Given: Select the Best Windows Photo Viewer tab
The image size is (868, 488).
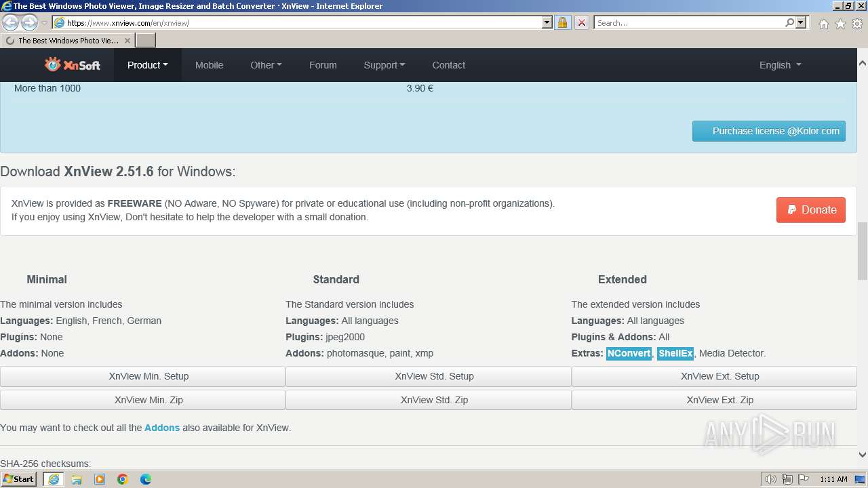Looking at the screenshot, I should [x=68, y=41].
